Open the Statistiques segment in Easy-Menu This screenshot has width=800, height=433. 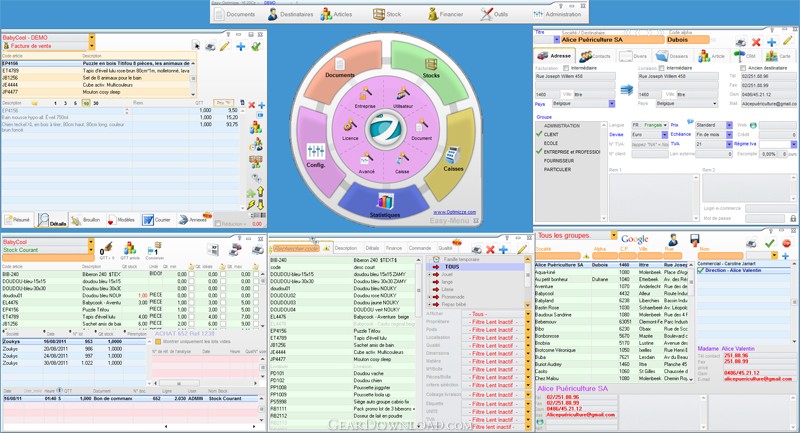(x=385, y=204)
